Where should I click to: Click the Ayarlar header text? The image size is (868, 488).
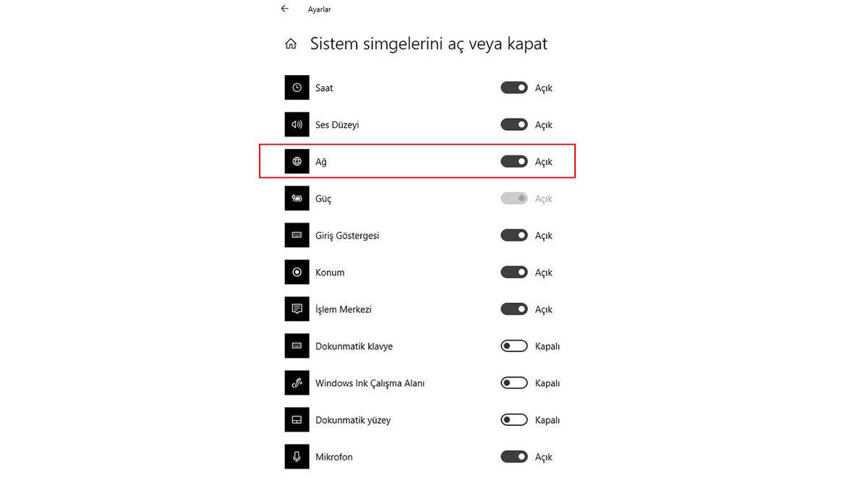[x=319, y=9]
